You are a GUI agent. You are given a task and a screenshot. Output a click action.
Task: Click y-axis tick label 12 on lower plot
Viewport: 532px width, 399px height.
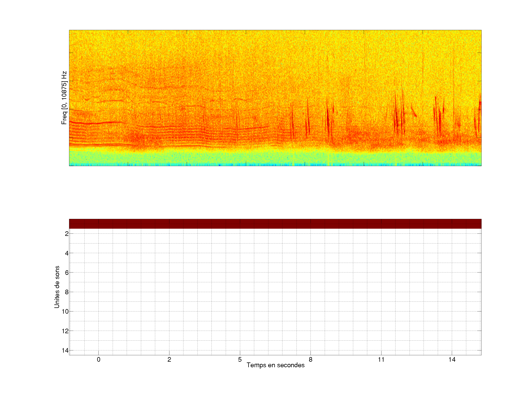65,331
